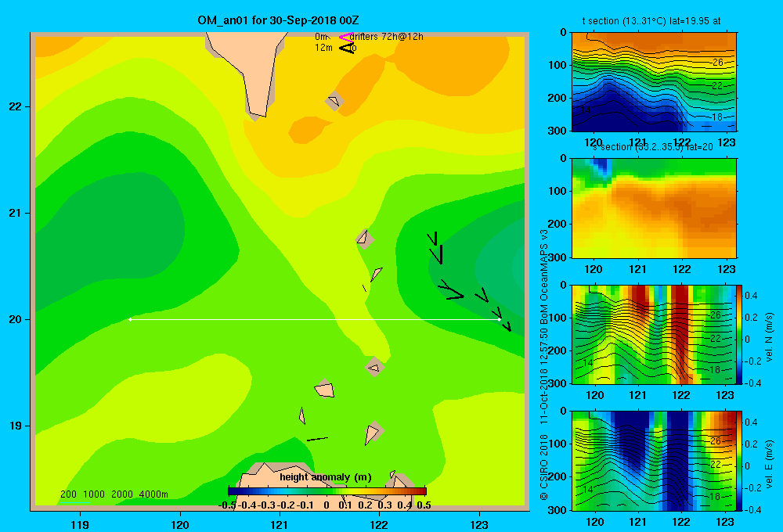Click the small island near latitude 20.75
The height and width of the screenshot is (532, 783).
point(364,239)
